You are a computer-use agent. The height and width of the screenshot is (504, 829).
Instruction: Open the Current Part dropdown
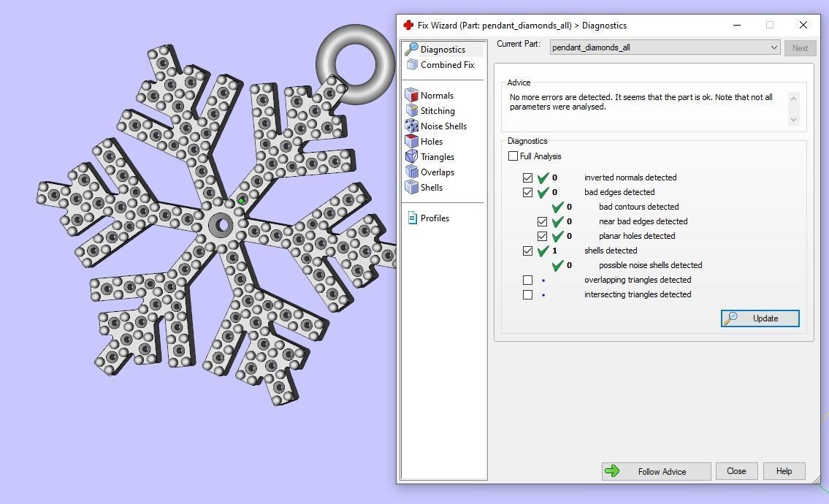[x=665, y=47]
